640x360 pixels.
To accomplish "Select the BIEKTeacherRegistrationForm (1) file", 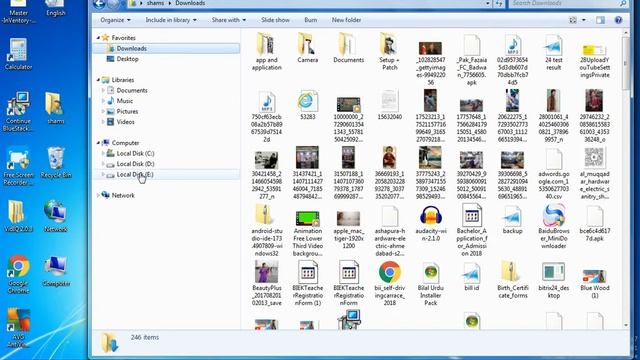I will [x=307, y=284].
